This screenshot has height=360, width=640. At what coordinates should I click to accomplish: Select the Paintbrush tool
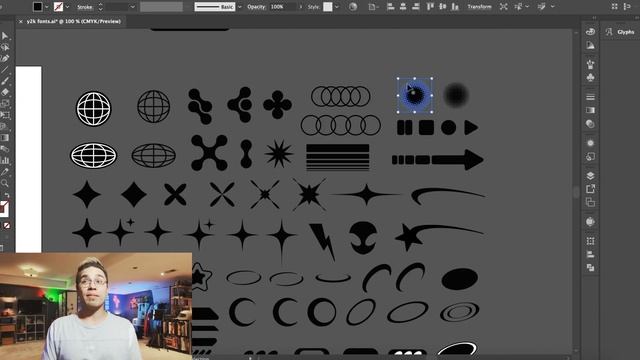pyautogui.click(x=4, y=81)
